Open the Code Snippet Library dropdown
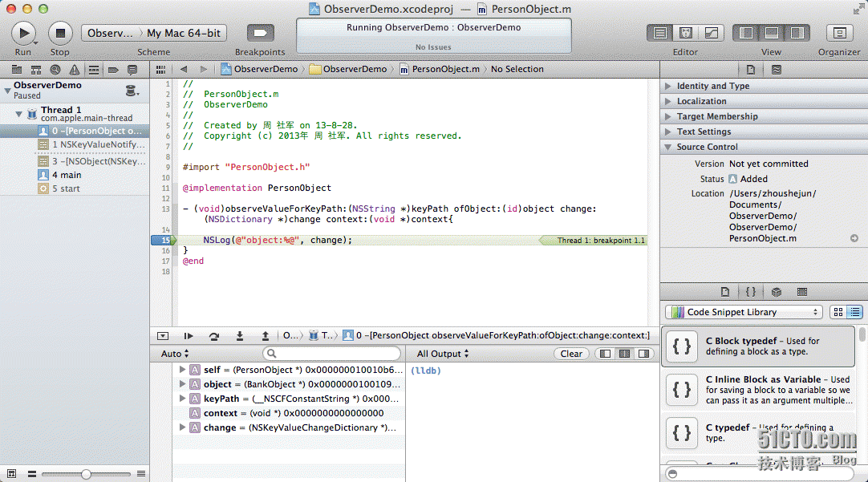Screen dimensions: 868x482 click(x=744, y=312)
